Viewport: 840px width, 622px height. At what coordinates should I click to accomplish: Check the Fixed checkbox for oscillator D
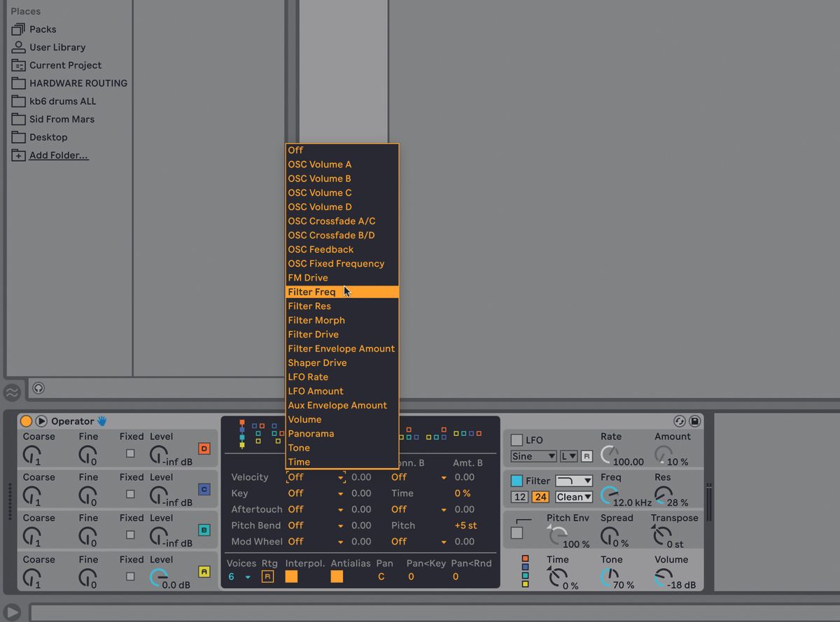(x=130, y=453)
